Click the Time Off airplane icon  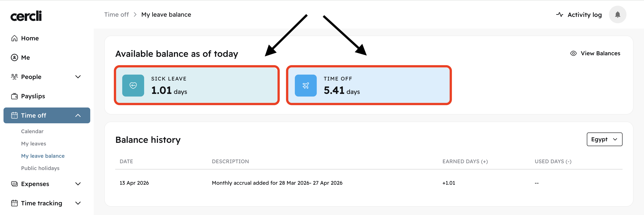[x=306, y=86]
